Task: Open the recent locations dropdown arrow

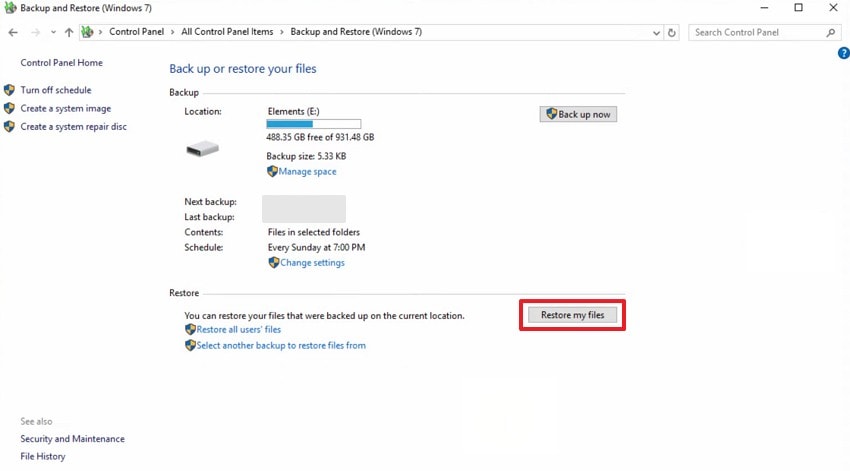Action: coord(52,32)
